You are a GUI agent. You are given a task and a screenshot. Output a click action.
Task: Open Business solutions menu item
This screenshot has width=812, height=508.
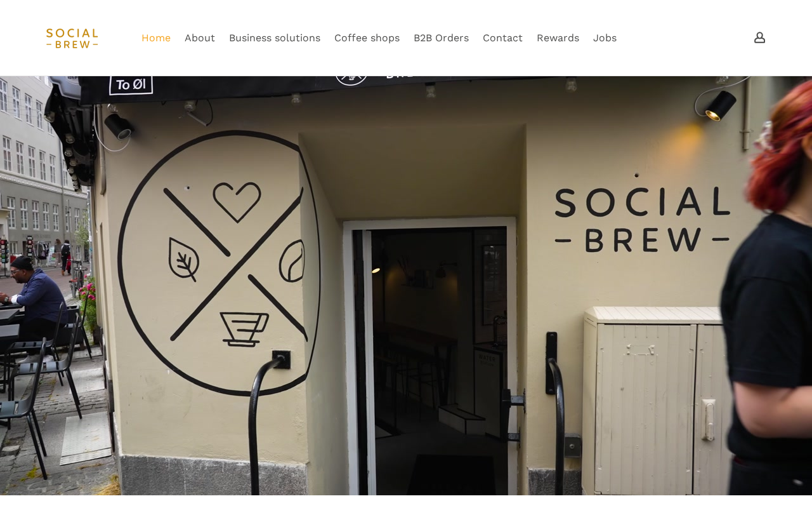coord(275,38)
